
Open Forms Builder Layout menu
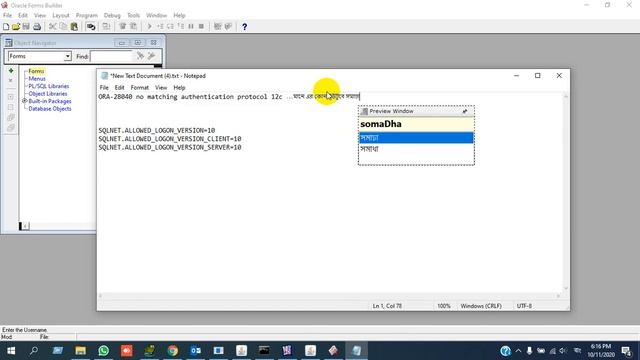(x=61, y=15)
